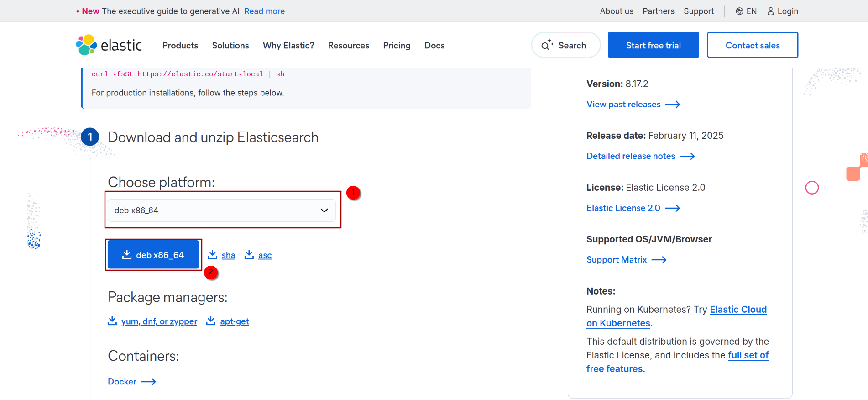Click Detailed release notes link
The height and width of the screenshot is (400, 868).
[x=631, y=156]
